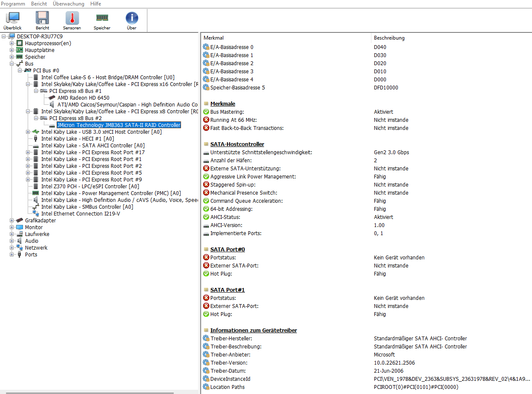Click the Grafikadapter tree icon
The height and width of the screenshot is (394, 532).
[x=20, y=221]
